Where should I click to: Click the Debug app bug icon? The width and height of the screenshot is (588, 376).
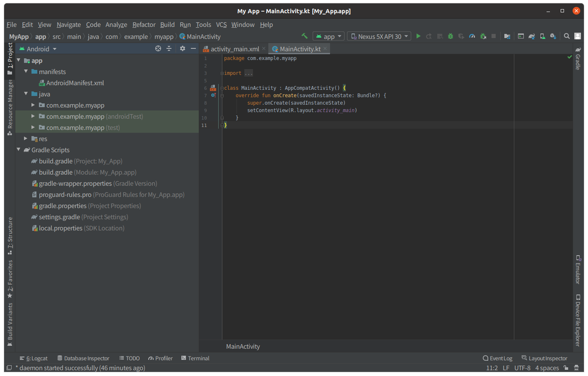click(451, 36)
